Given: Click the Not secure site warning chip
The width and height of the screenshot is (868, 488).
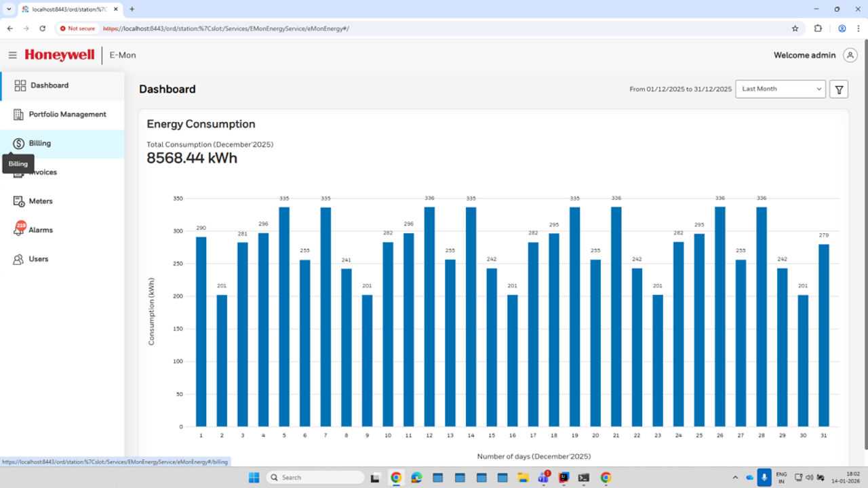Looking at the screenshot, I should coord(77,28).
